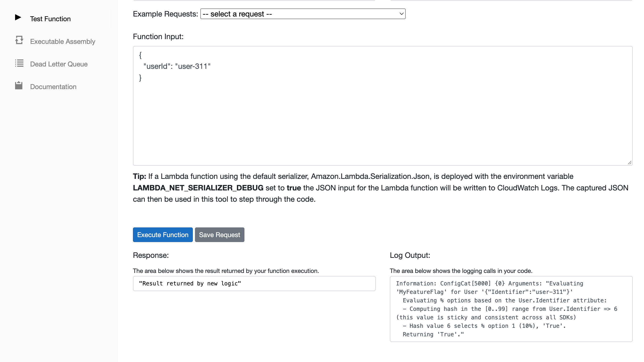Click the "Response:" heading
Image resolution: width=644 pixels, height=362 pixels.
click(151, 255)
